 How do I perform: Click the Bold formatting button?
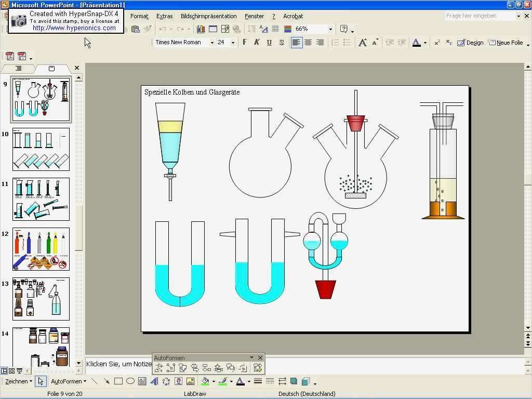point(245,43)
